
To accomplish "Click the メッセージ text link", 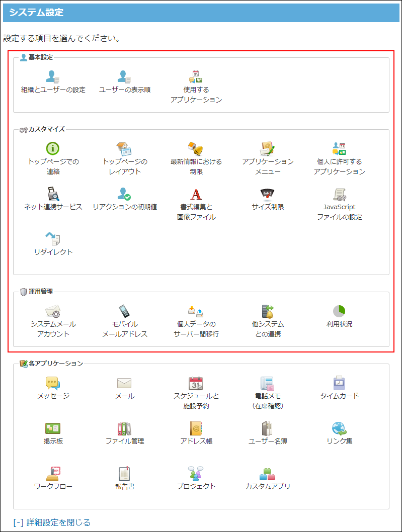I will tap(53, 396).
